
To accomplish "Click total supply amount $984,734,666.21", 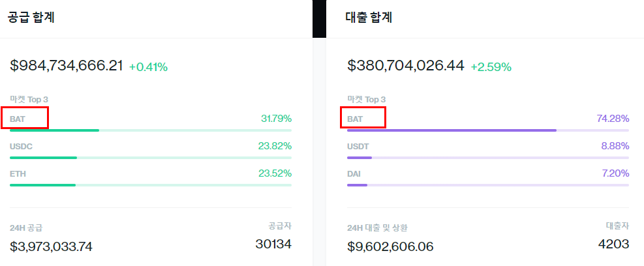I will [67, 66].
